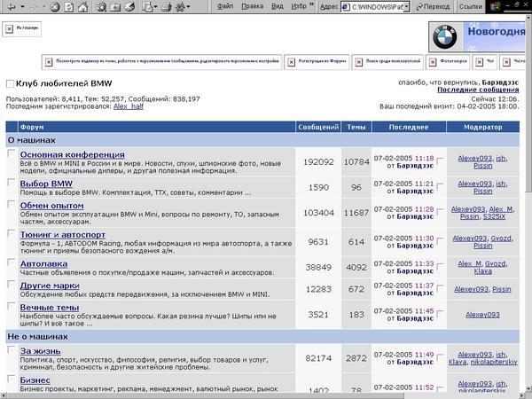
Task: Click status icon left of Обмен опытом
Action: click(x=12, y=204)
